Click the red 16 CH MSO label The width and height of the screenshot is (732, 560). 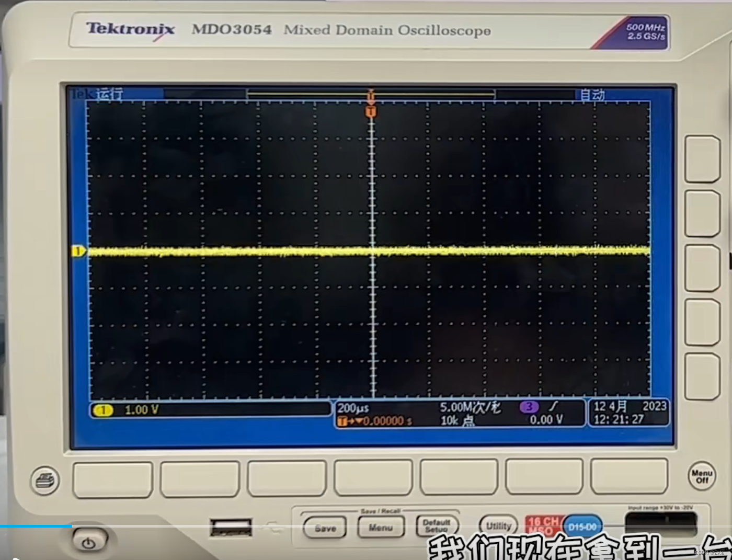pos(543,526)
